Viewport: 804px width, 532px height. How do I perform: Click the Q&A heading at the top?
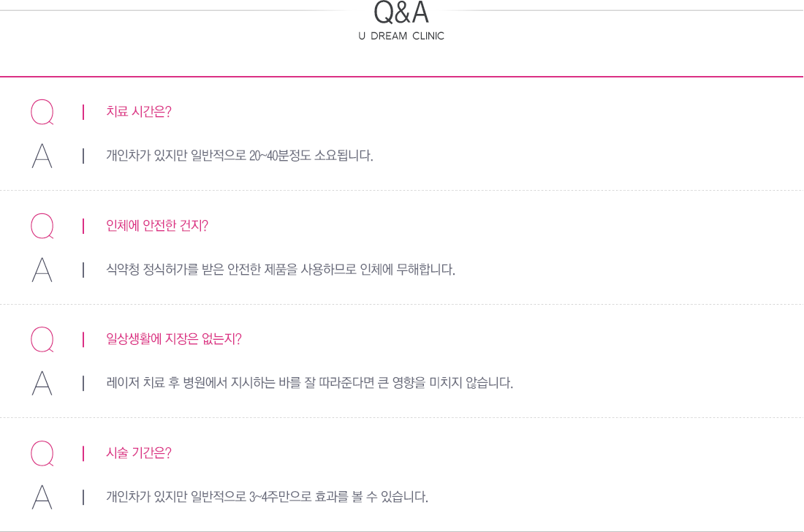pos(401,12)
